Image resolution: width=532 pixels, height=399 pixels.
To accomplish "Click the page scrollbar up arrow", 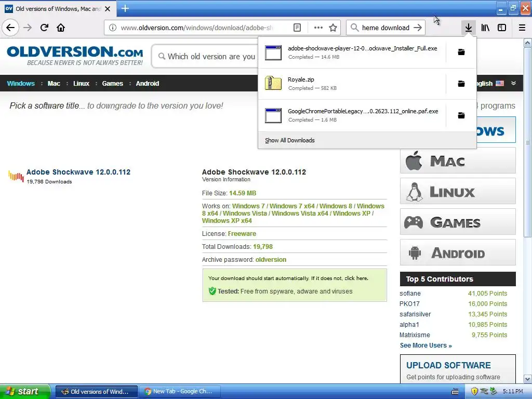I will point(528,43).
